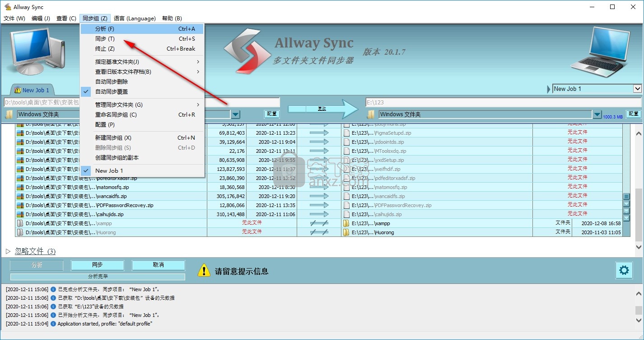Click the yellow warning icon beside 请留意提示信息

[204, 270]
